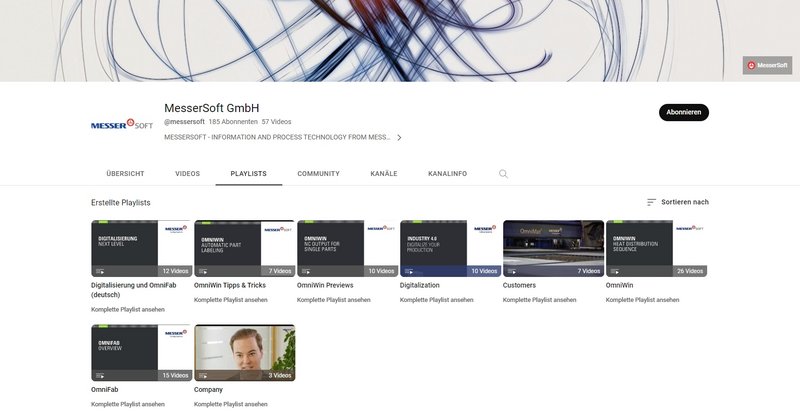The image size is (800, 414).
Task: Open the OmniWin playlist title link
Action: click(x=619, y=285)
